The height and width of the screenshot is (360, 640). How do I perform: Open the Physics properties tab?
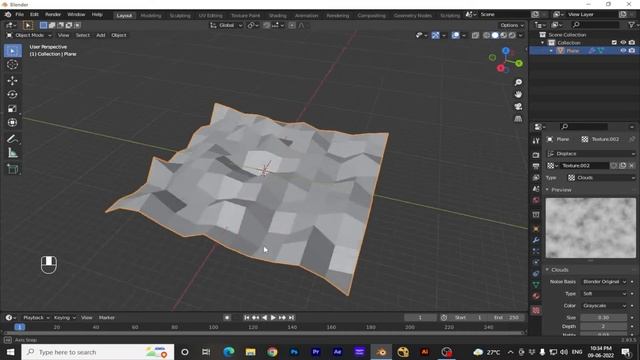click(x=536, y=262)
